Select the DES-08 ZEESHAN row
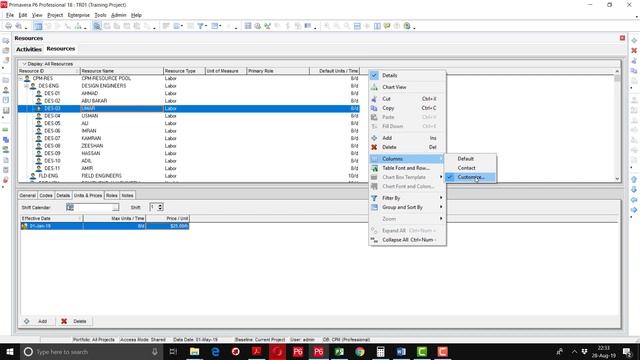The image size is (640, 360). point(189,146)
